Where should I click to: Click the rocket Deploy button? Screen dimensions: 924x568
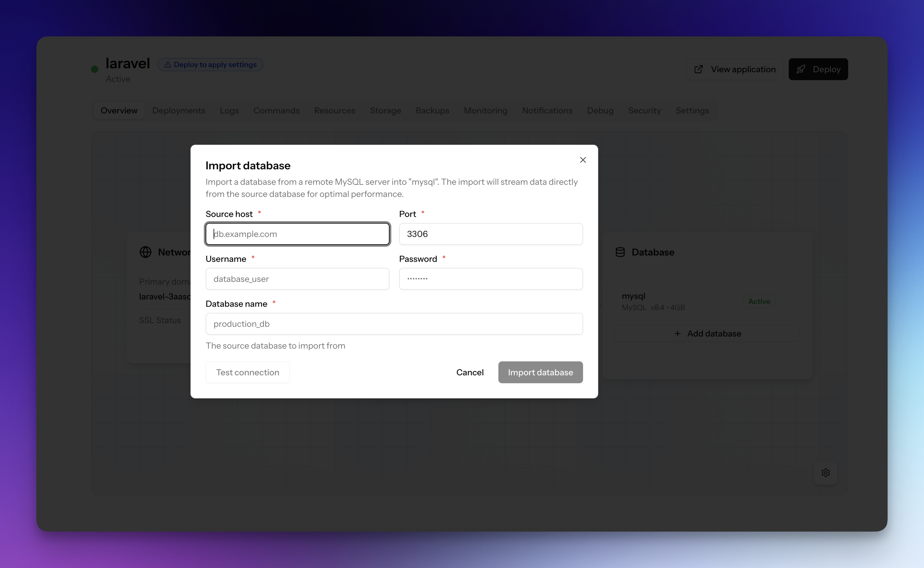(x=818, y=69)
